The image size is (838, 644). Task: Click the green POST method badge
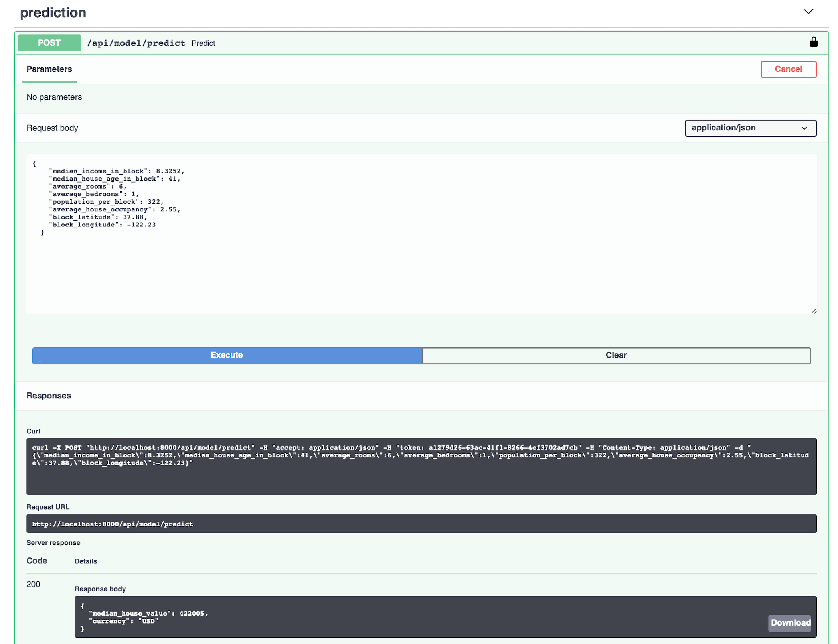pos(49,43)
